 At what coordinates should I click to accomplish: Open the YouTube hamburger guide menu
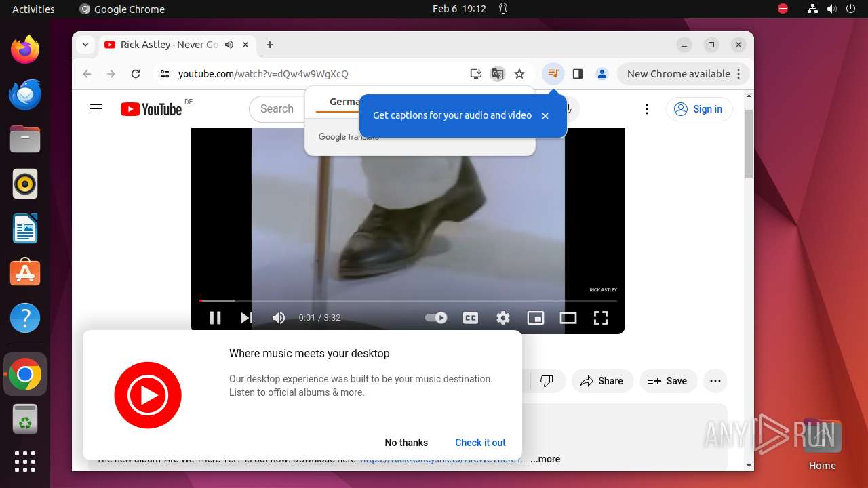click(96, 109)
